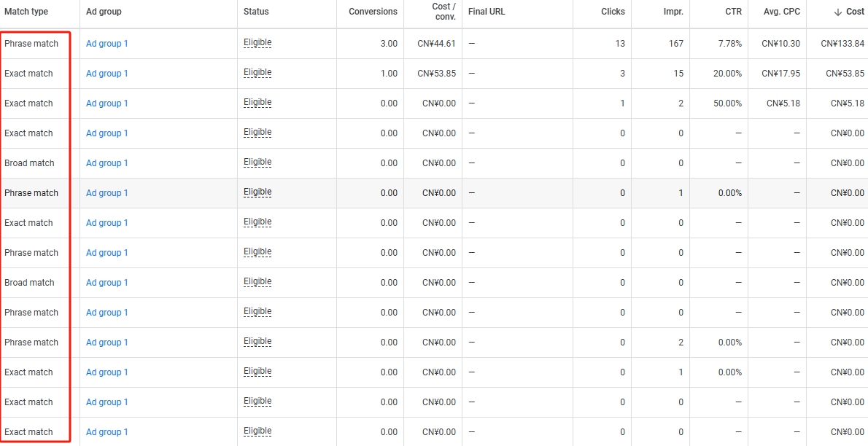The image size is (868, 446).
Task: Sort rows by the Clicks header
Action: point(613,12)
